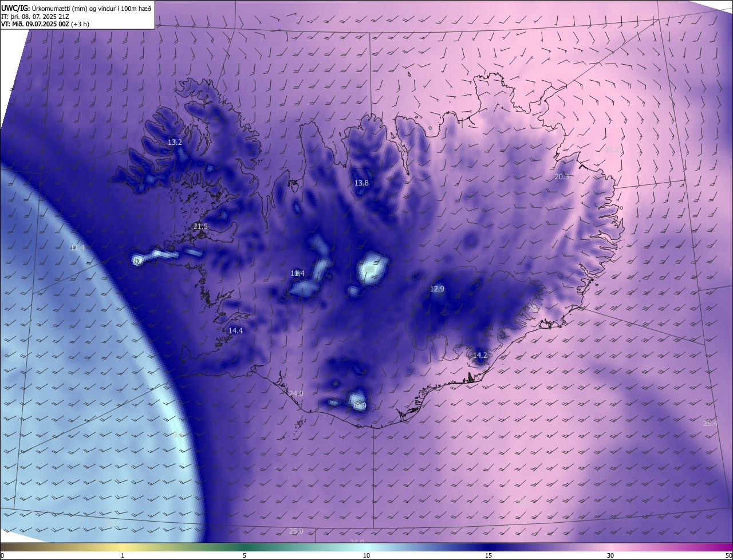Click the 1 tick on the color scale

pos(123,555)
